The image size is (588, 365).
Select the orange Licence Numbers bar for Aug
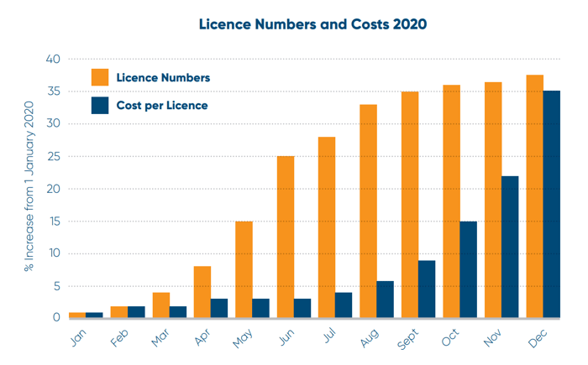(x=368, y=211)
